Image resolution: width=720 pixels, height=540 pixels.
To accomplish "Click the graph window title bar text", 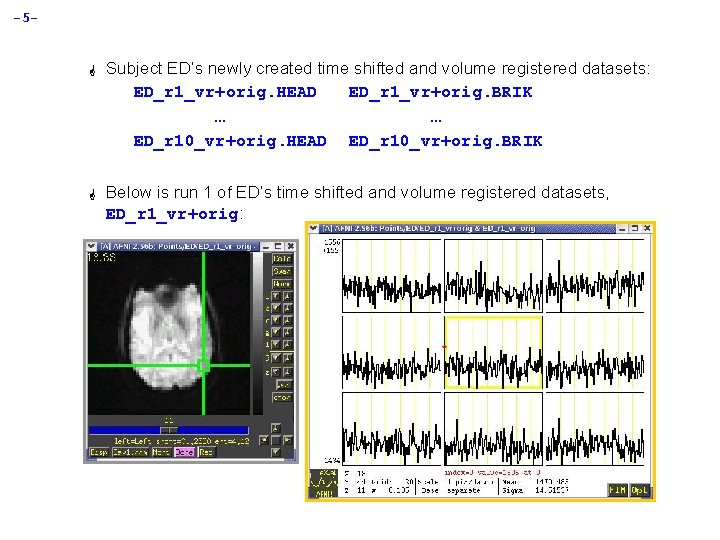I will click(x=429, y=228).
